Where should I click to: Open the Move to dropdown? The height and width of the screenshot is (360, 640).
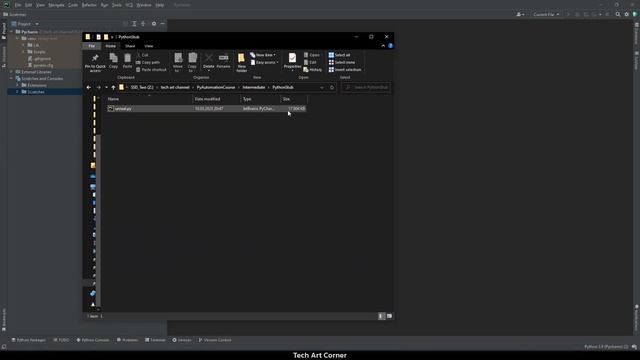(x=178, y=62)
